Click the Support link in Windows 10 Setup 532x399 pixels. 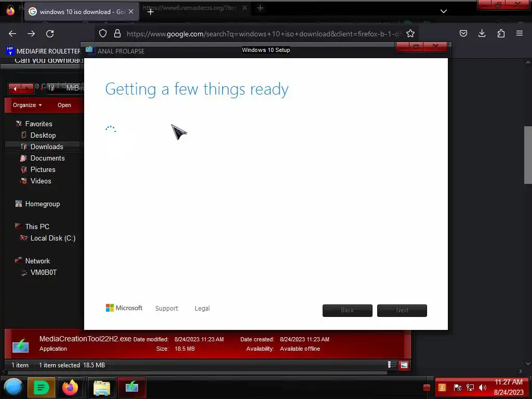(x=167, y=309)
